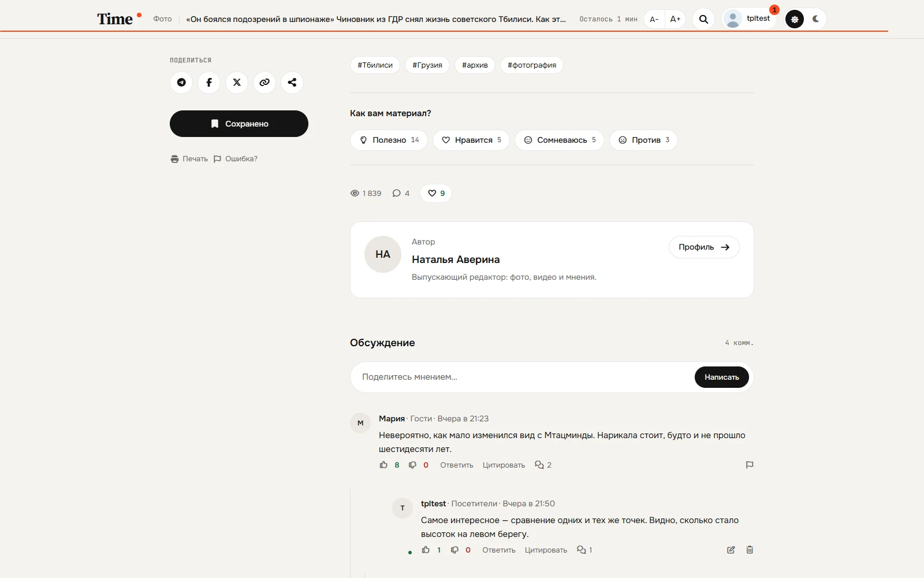The height and width of the screenshot is (578, 924).
Task: Click the Написать button
Action: 721,377
